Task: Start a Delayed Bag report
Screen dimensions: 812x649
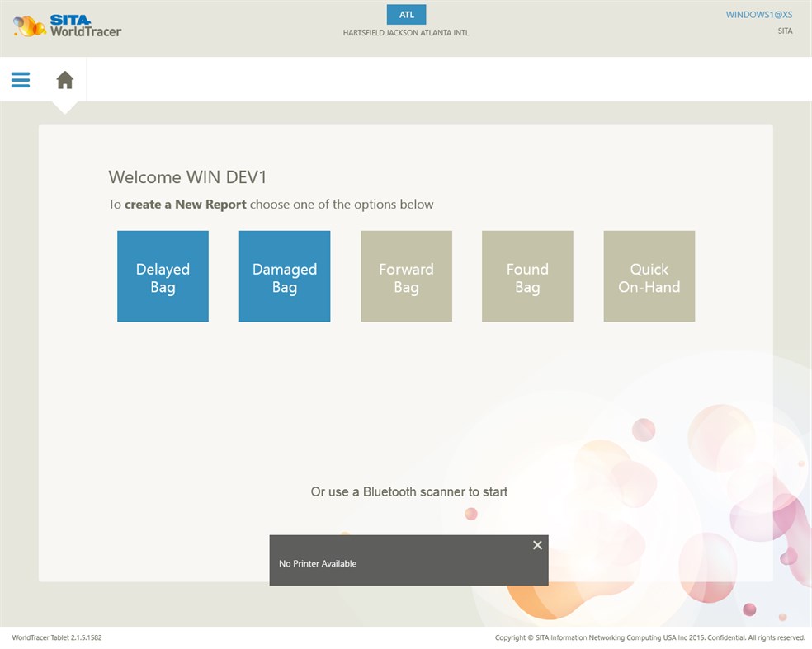Action: [163, 276]
